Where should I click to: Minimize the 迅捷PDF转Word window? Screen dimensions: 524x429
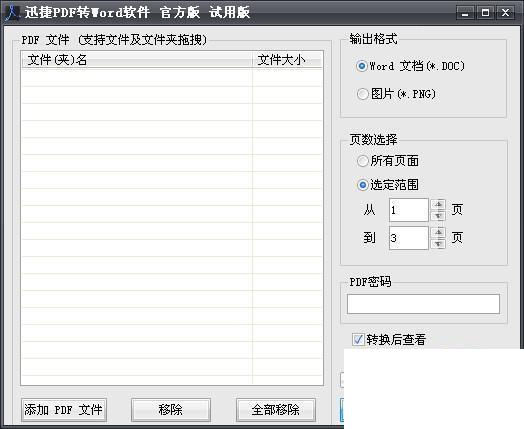point(465,13)
